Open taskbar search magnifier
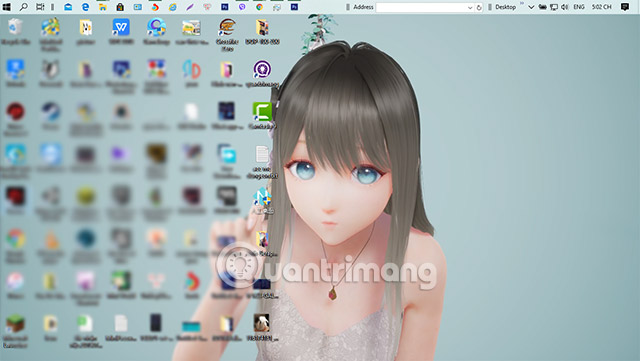 pos(24,7)
